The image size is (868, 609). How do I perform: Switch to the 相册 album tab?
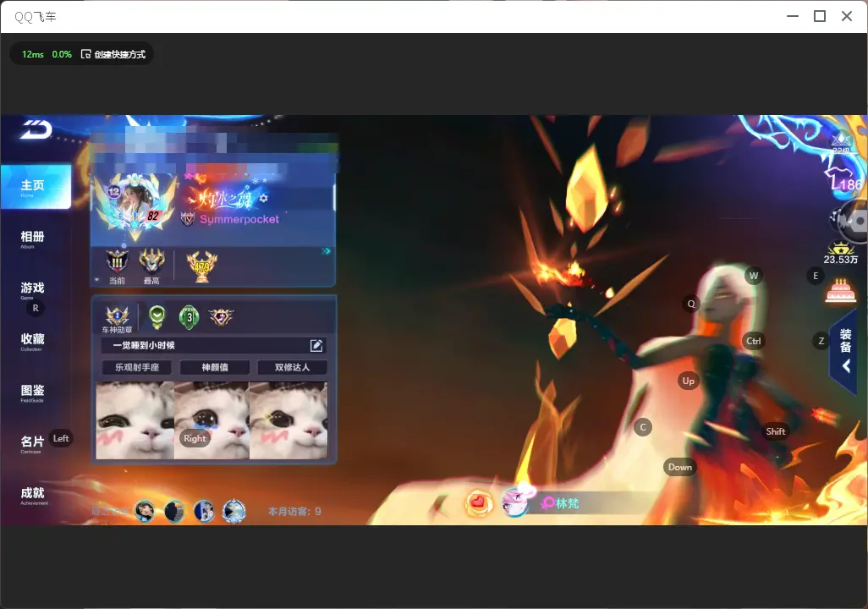33,239
